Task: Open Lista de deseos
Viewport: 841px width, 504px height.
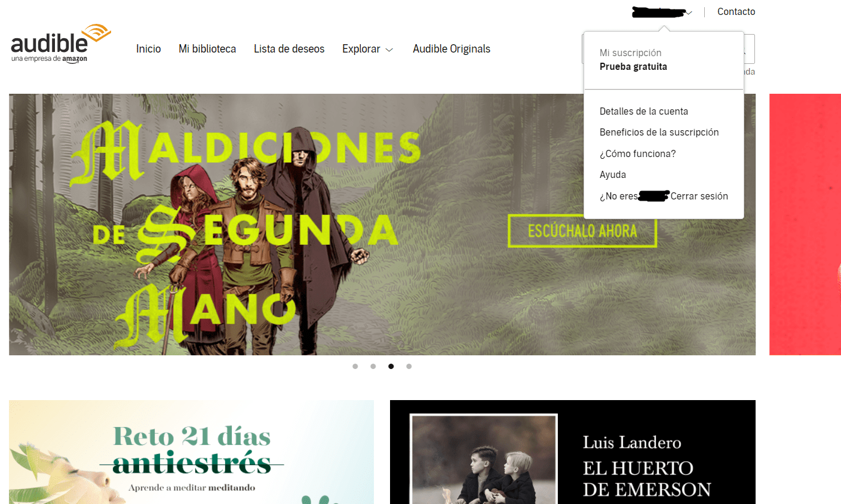Action: (289, 49)
